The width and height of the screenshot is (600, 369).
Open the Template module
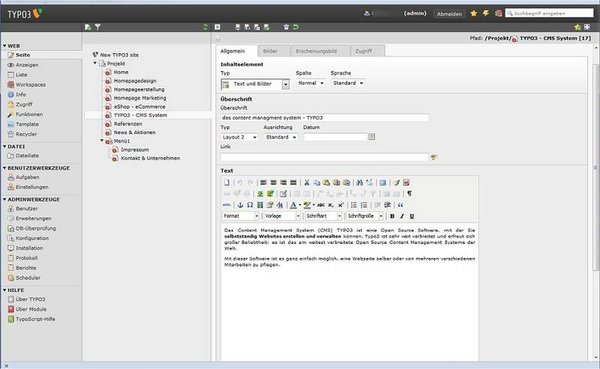coord(27,124)
